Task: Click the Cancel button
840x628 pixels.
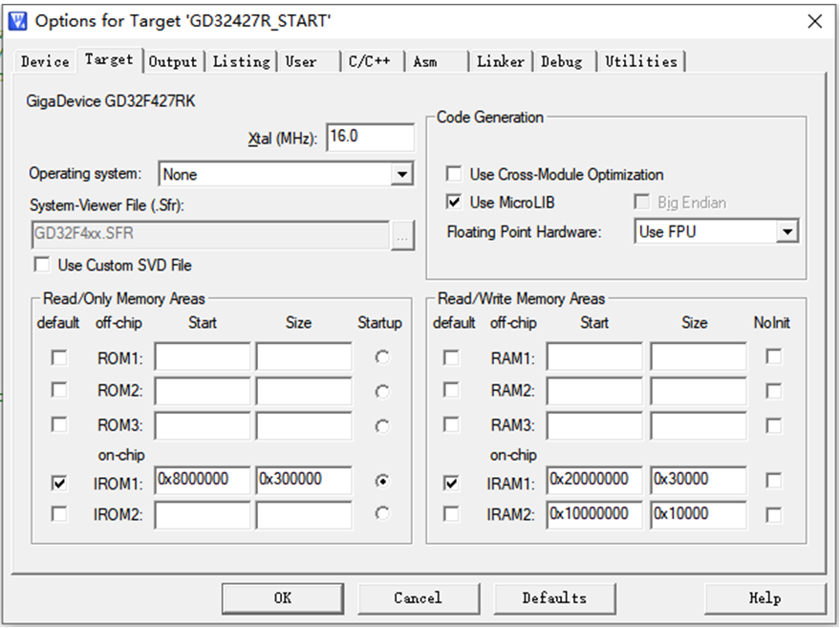Action: [x=419, y=597]
